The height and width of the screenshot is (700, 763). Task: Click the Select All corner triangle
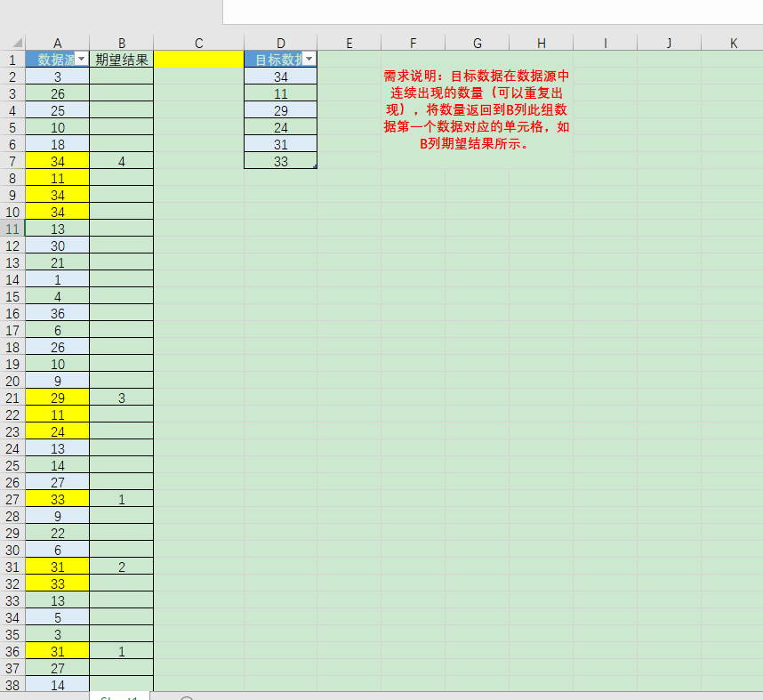point(14,42)
